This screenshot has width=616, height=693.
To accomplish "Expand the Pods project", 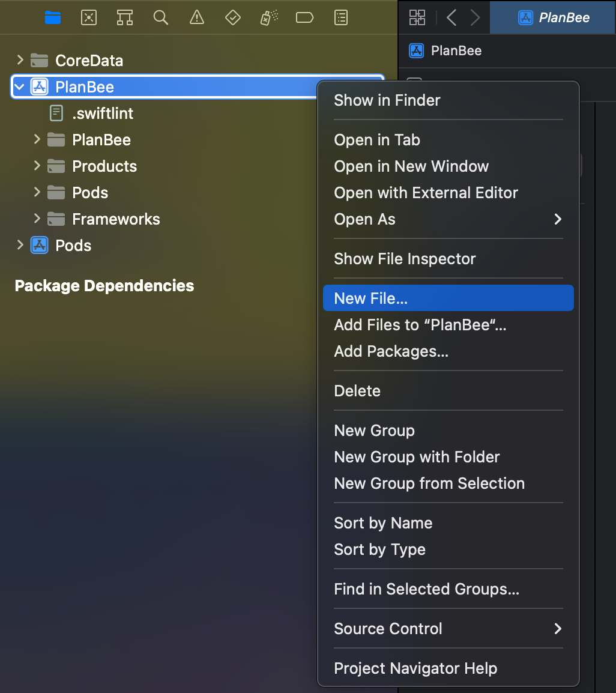I will click(x=20, y=245).
